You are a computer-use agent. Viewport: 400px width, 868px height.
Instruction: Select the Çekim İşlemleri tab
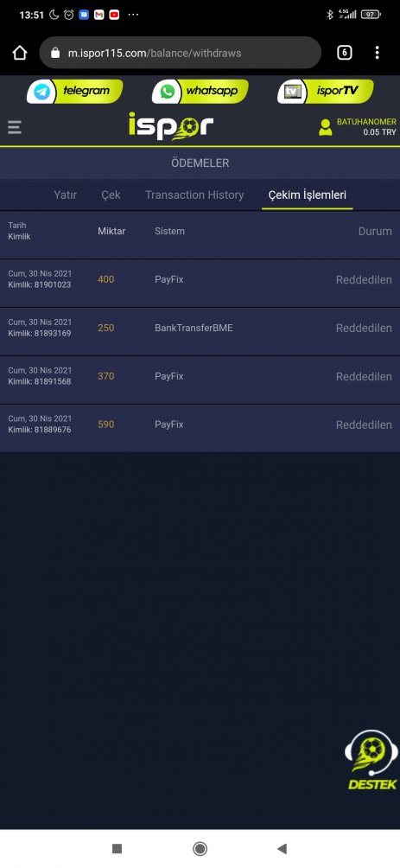(307, 195)
